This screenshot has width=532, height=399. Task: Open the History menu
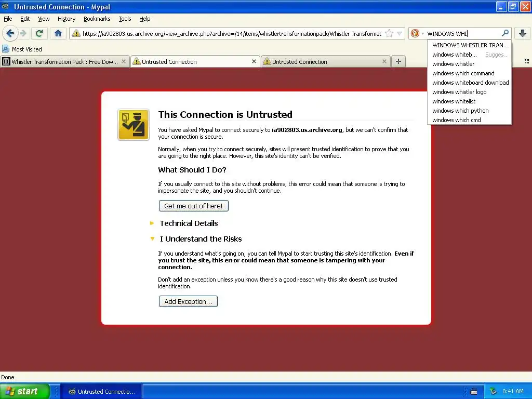[x=66, y=19]
